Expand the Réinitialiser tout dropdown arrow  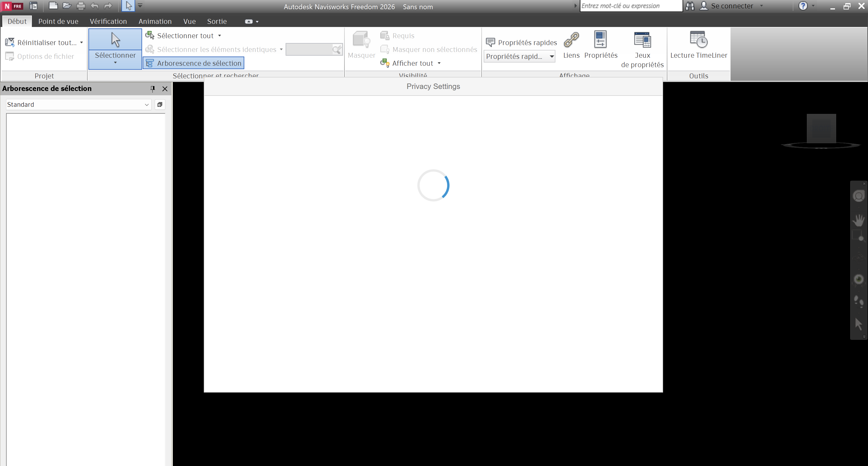click(x=81, y=42)
